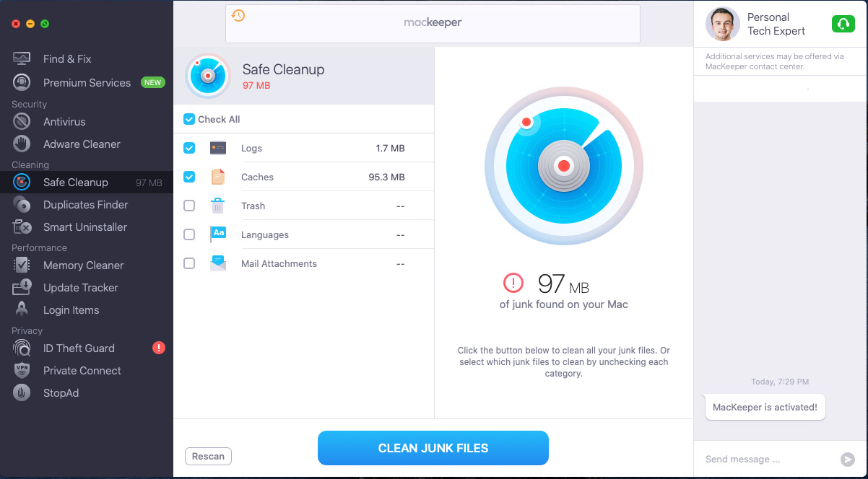Click the Personal Tech Expert avatar

point(722,25)
